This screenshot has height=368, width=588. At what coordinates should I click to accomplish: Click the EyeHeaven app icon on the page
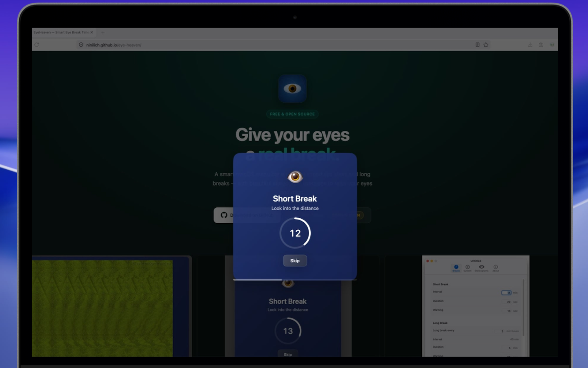click(x=292, y=88)
